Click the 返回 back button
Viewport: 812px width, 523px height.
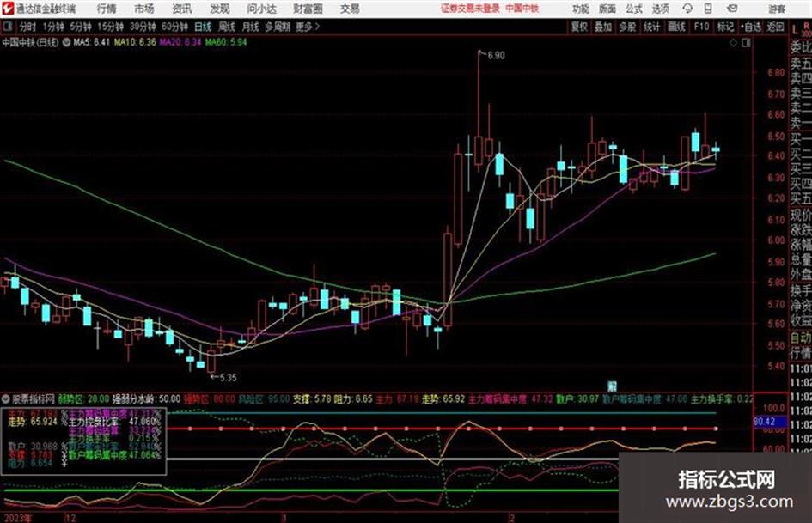pyautogui.click(x=775, y=27)
